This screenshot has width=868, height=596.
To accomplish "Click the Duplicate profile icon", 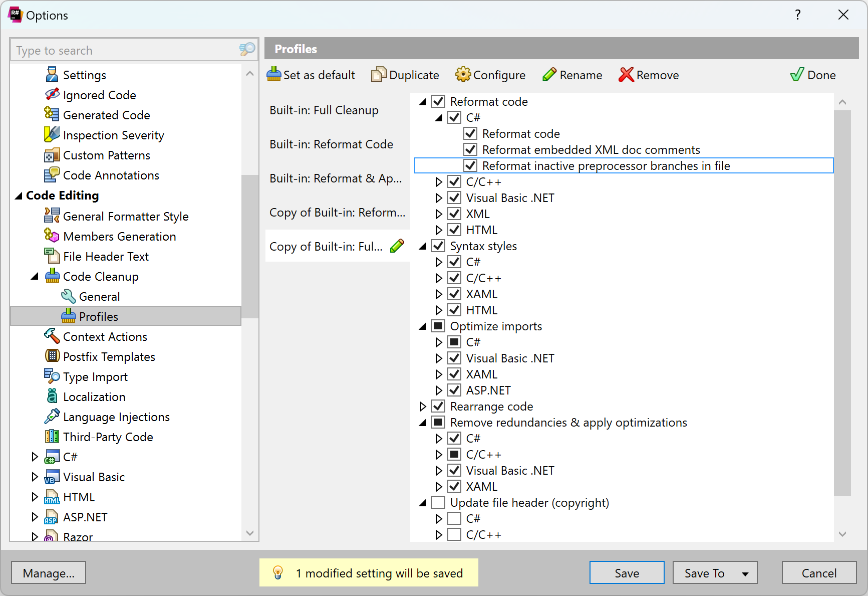I will click(379, 75).
